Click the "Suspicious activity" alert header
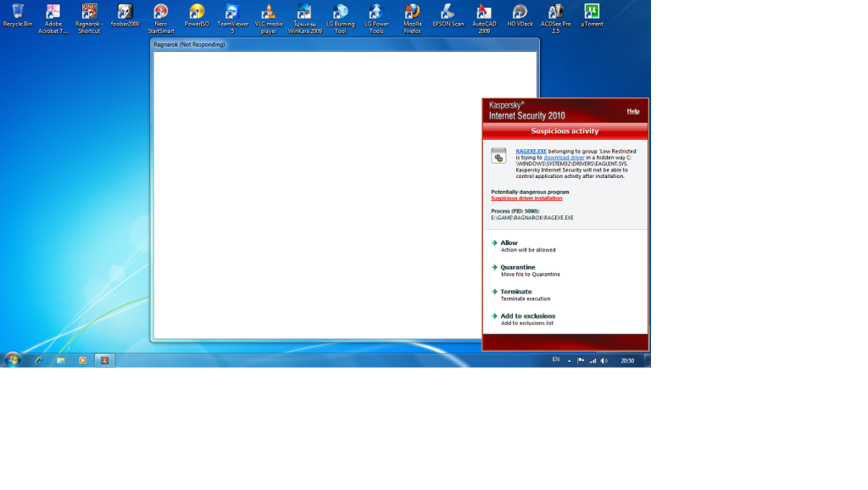The height and width of the screenshot is (490, 868). 565,131
